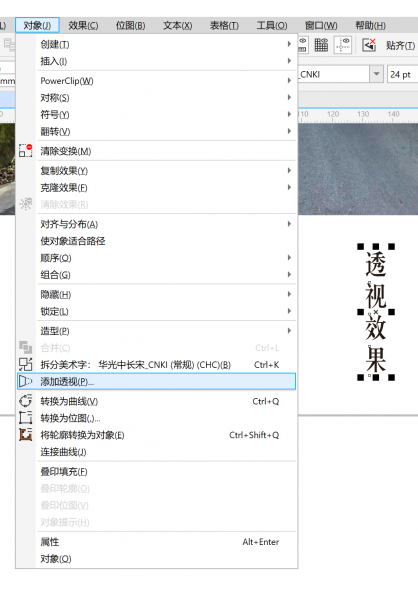418x600 pixels.
Task: Click the Clear Transformations icon
Action: pos(25,151)
